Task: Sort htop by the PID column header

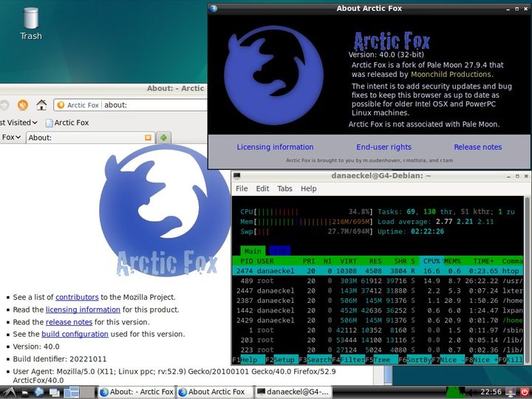Action: point(246,261)
